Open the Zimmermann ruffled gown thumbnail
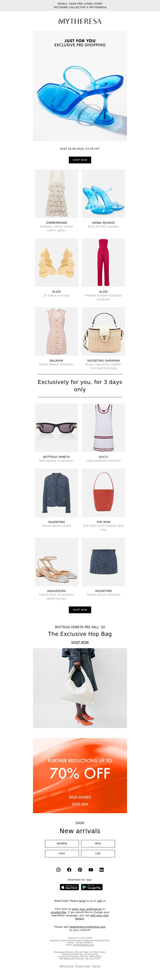 tap(56, 194)
